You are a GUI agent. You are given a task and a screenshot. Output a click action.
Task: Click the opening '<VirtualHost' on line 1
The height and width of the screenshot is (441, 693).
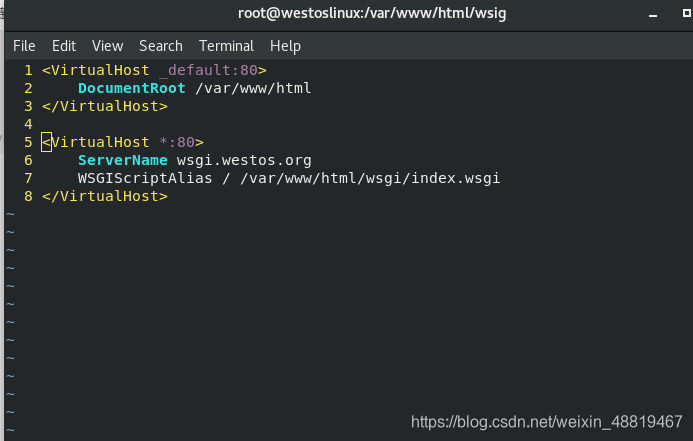96,70
